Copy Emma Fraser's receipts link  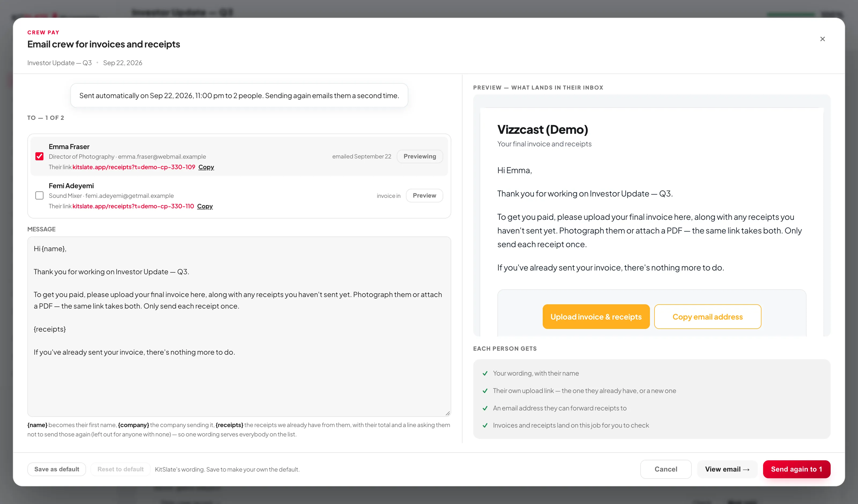[x=206, y=167]
